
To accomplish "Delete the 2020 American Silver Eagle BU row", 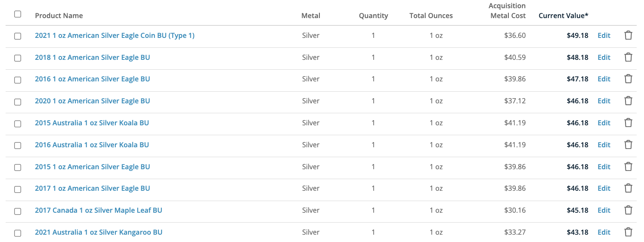I will click(628, 101).
